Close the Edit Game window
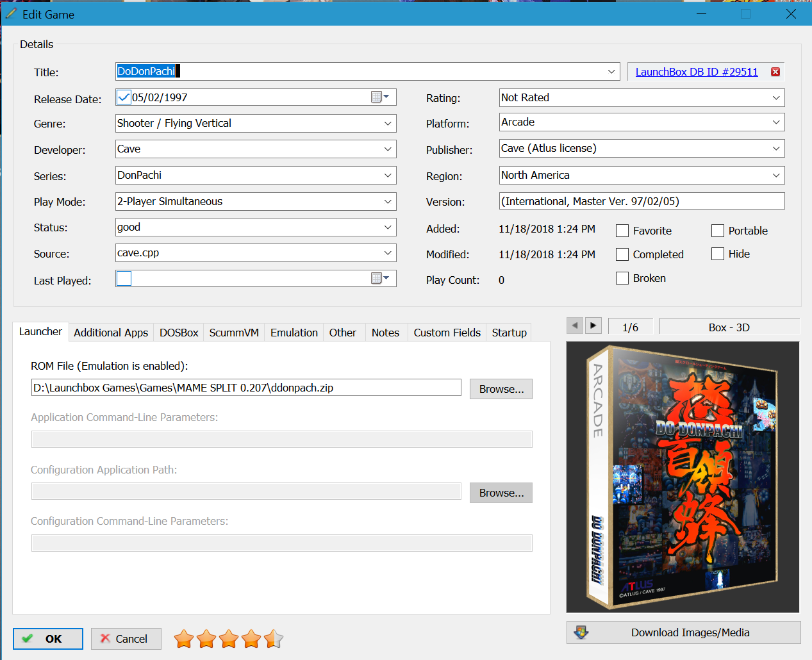 pyautogui.click(x=791, y=13)
